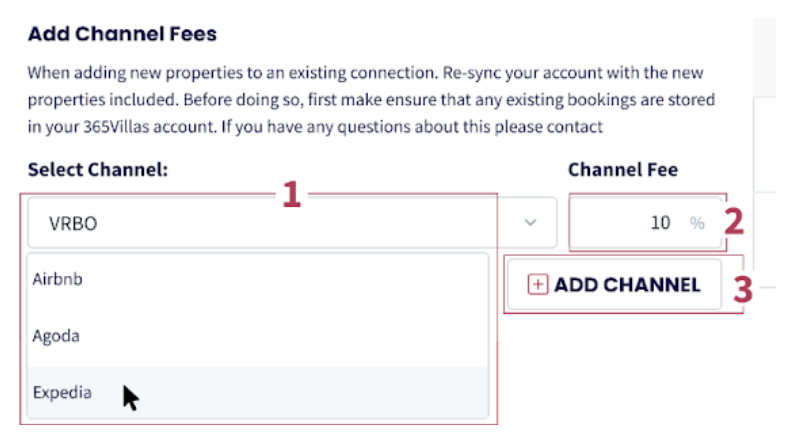This screenshot has width=790, height=434.
Task: Click the Select Channel: label
Action: pyautogui.click(x=98, y=170)
